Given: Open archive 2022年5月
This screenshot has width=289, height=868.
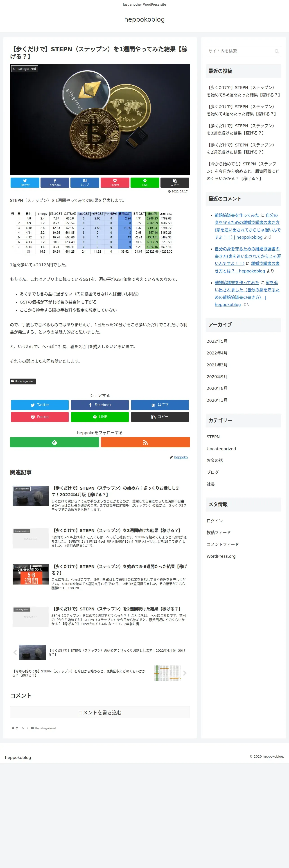Looking at the screenshot, I should 217,341.
